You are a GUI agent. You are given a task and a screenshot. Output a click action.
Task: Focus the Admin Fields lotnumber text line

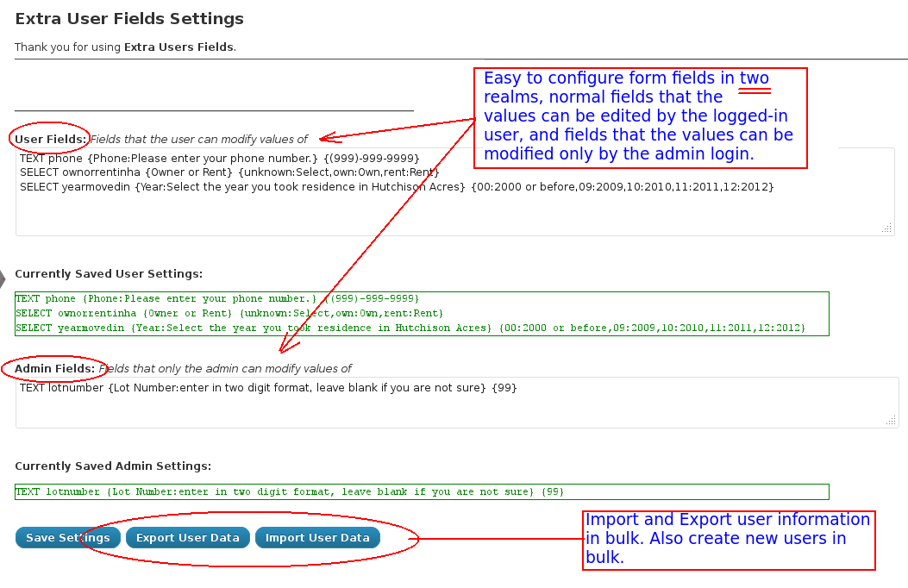[267, 388]
